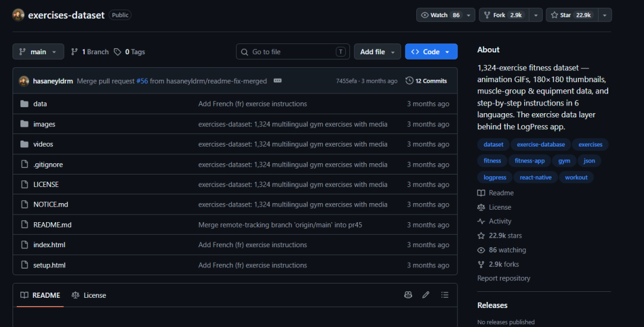The width and height of the screenshot is (644, 327).
Task: Open the Add file dropdown
Action: (x=377, y=52)
